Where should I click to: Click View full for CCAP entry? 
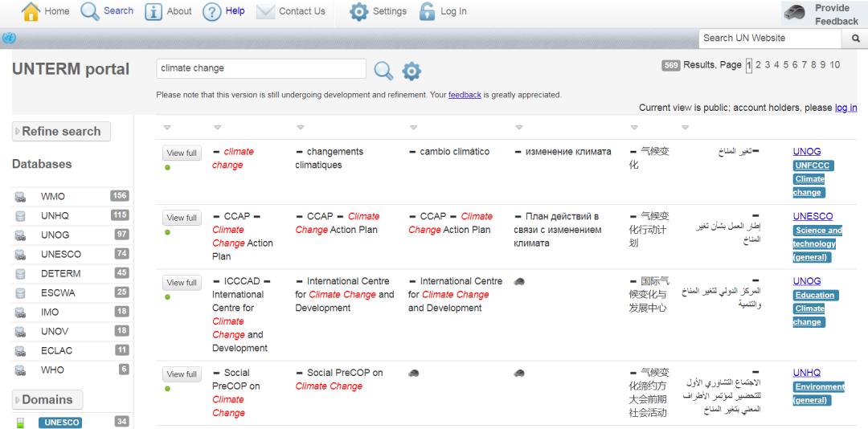[182, 218]
